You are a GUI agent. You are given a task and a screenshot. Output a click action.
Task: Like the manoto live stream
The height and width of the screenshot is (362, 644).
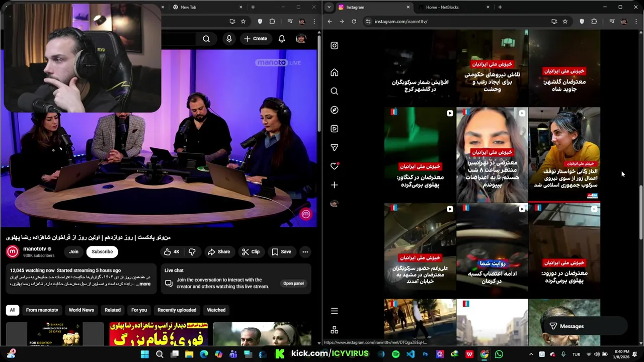click(172, 251)
